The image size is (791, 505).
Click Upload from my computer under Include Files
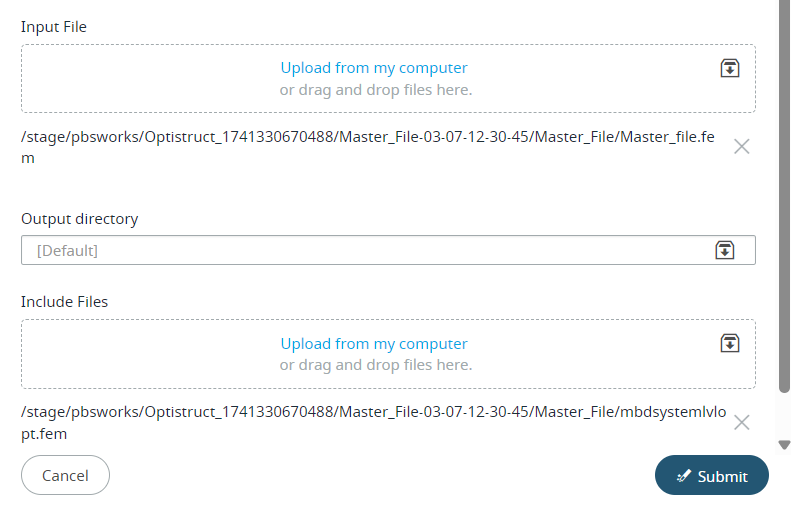(374, 344)
